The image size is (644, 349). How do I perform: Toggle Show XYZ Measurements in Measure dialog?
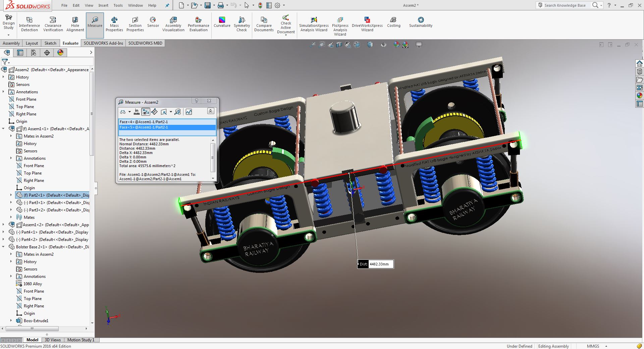click(x=146, y=112)
